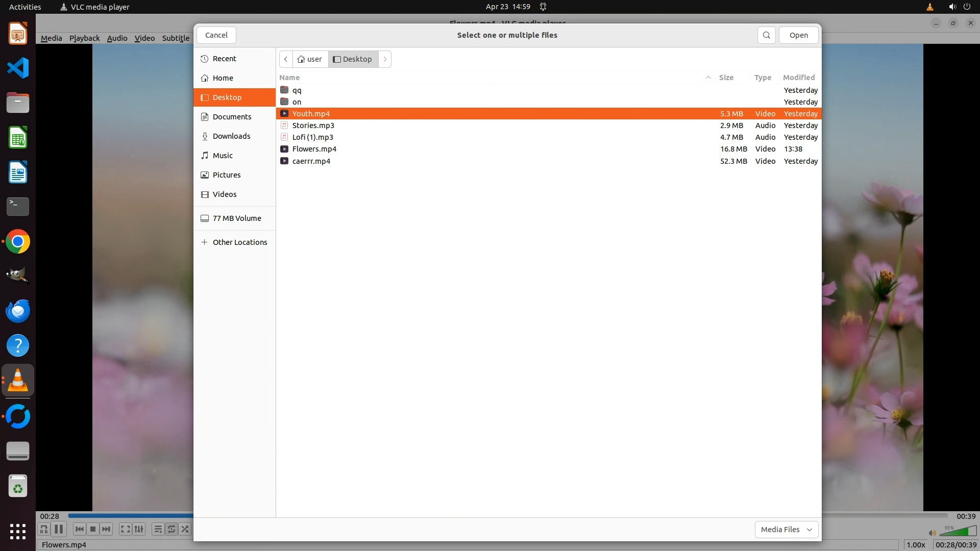Go to previous media icon
This screenshot has width=980, height=551.
tap(79, 529)
